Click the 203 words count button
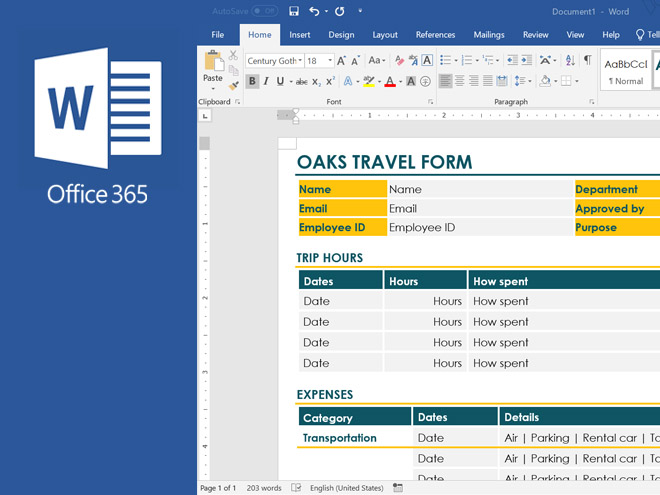This screenshot has width=660, height=495. pyautogui.click(x=264, y=488)
